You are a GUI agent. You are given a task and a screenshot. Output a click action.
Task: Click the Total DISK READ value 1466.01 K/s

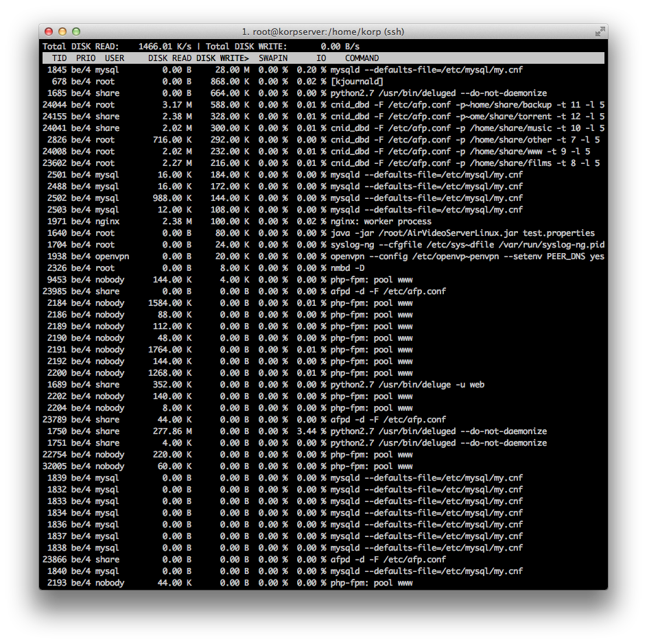165,47
